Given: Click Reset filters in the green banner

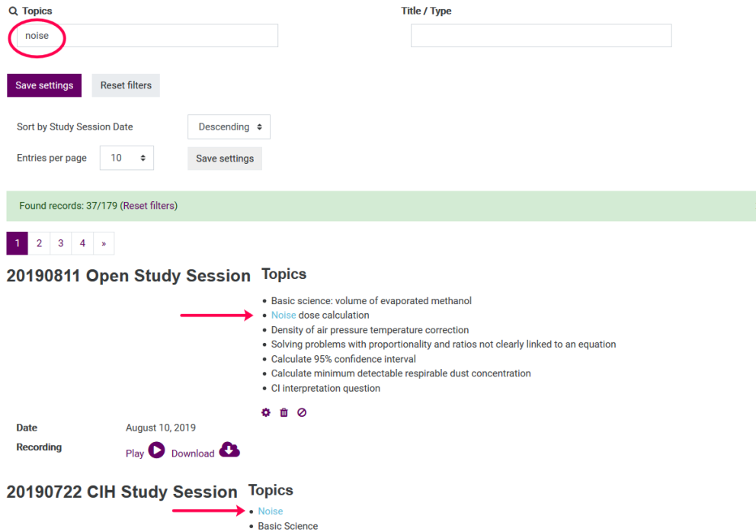Looking at the screenshot, I should tap(149, 206).
